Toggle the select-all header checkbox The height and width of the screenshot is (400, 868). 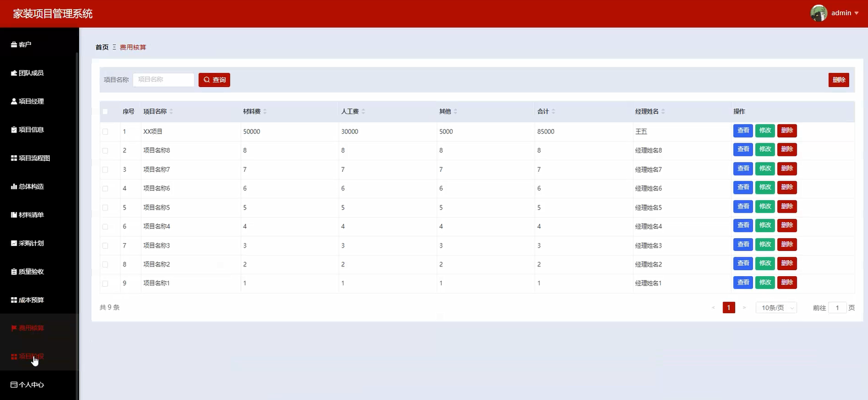coord(105,112)
